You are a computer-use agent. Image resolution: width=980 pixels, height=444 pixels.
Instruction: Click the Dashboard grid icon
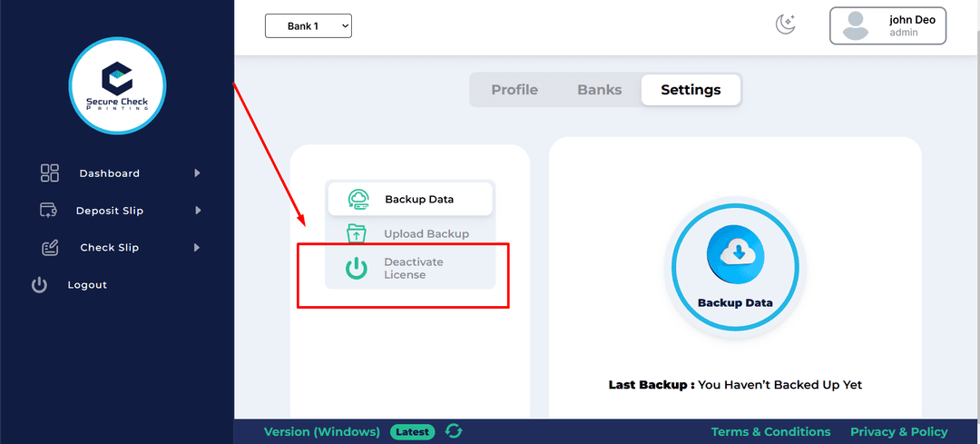(50, 173)
